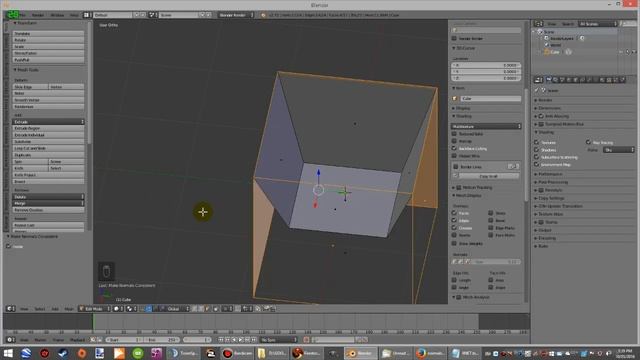
Task: Click Loop Cut and Slide button
Action: 49,148
